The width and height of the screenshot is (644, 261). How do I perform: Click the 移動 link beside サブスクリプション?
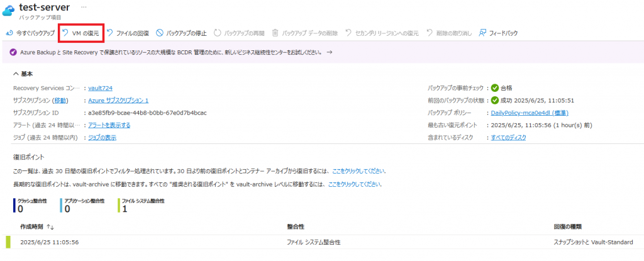[x=60, y=100]
